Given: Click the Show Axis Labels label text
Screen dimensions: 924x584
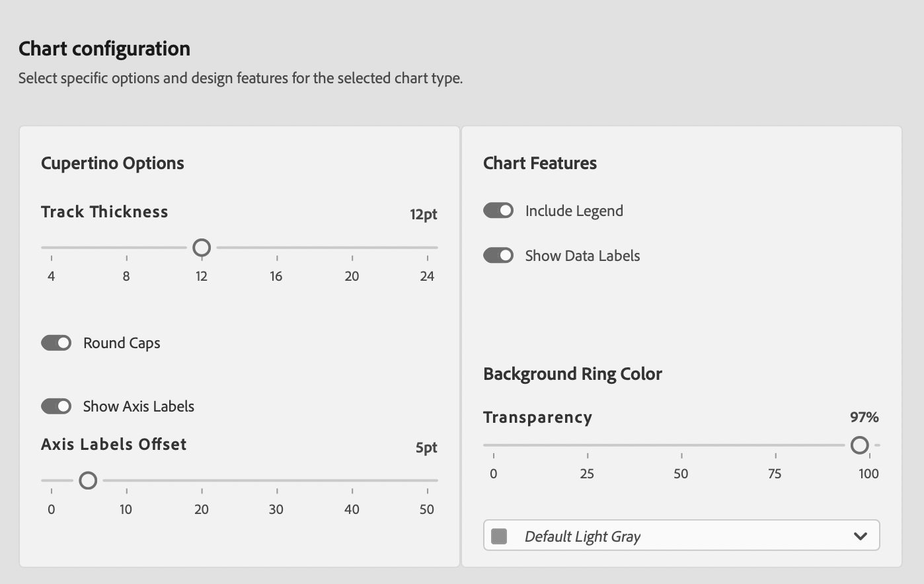Looking at the screenshot, I should [x=139, y=406].
